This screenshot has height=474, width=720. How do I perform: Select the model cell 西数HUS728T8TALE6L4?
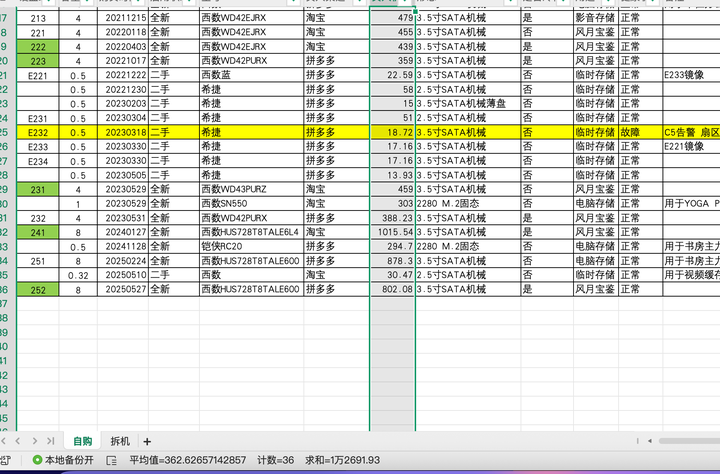point(251,232)
